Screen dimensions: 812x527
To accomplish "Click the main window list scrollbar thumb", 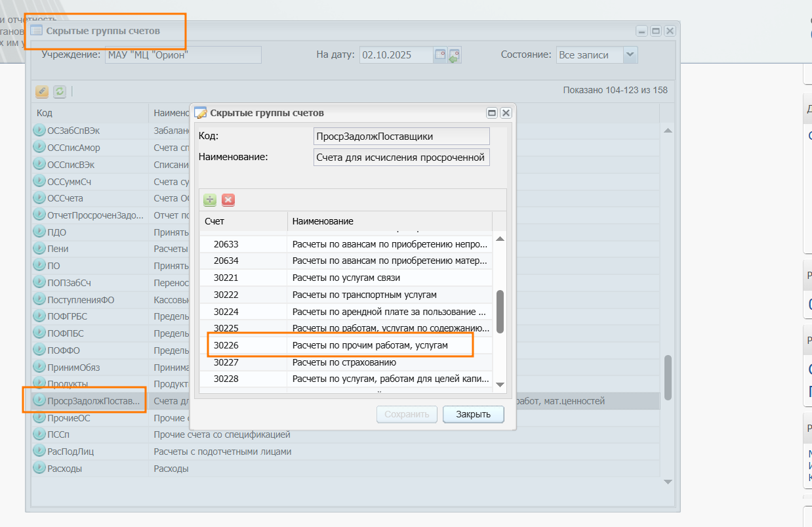I will 668,377.
